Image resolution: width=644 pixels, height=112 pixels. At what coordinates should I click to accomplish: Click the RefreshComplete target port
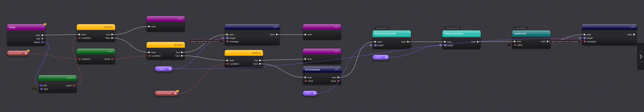[375, 45]
